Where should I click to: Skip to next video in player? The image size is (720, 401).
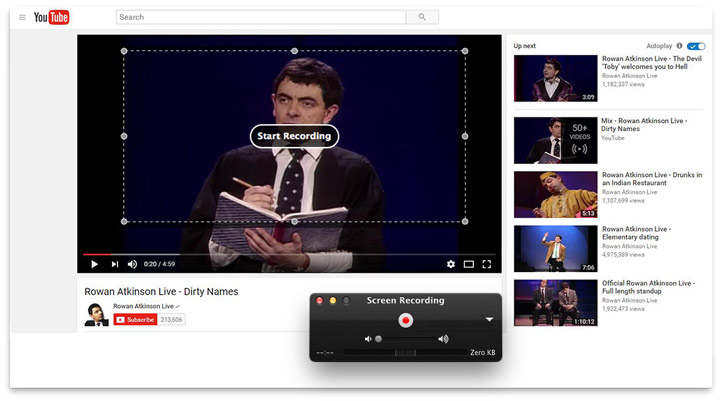(x=114, y=264)
